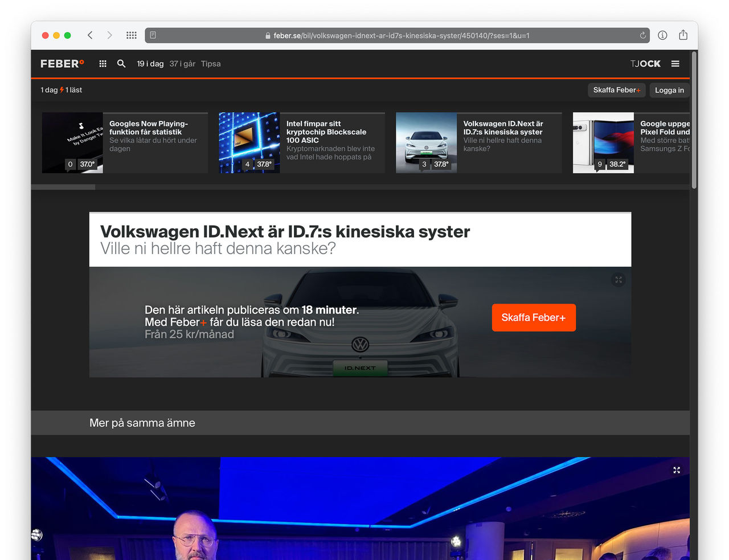The image size is (729, 560).
Task: Go back to previous page
Action: tap(90, 35)
